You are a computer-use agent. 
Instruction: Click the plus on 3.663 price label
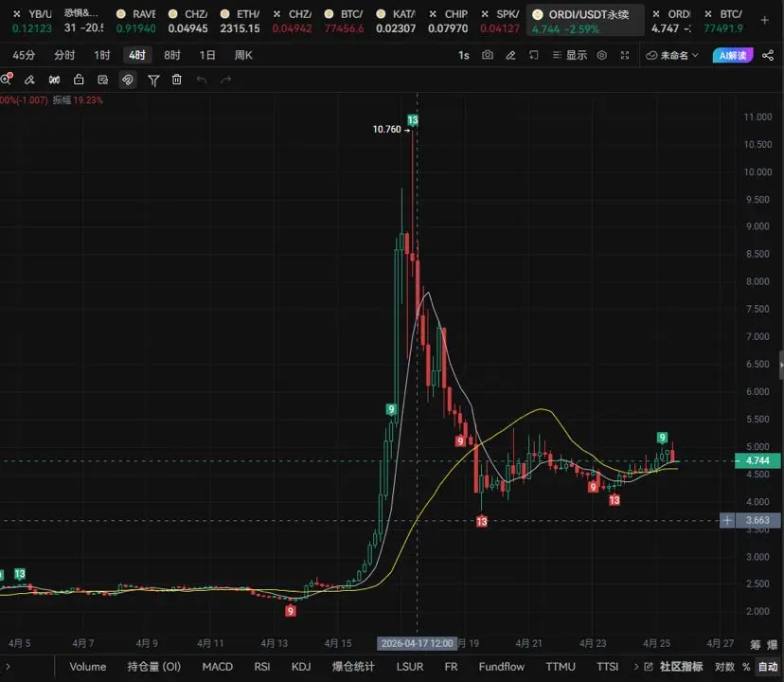tap(727, 520)
